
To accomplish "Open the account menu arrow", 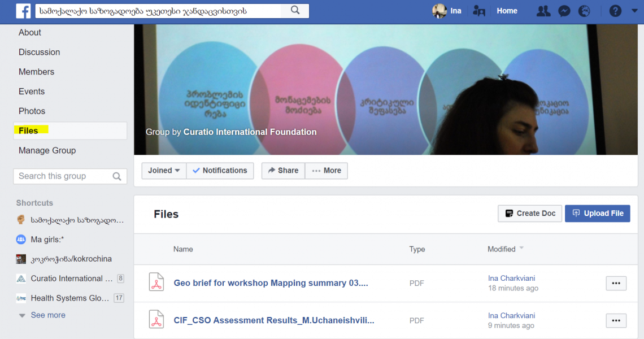I will pos(634,11).
